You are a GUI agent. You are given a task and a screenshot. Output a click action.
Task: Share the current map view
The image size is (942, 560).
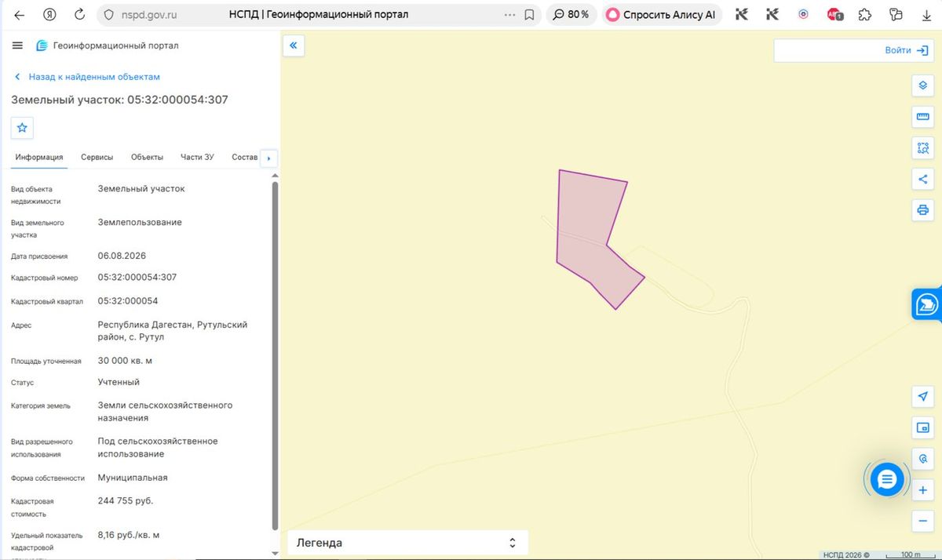(923, 179)
